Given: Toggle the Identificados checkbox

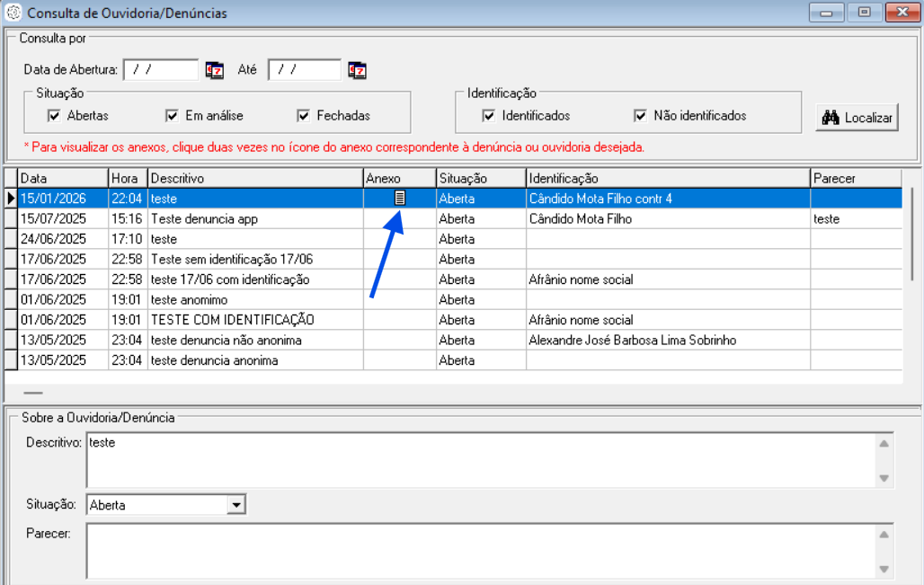Looking at the screenshot, I should pyautogui.click(x=489, y=115).
